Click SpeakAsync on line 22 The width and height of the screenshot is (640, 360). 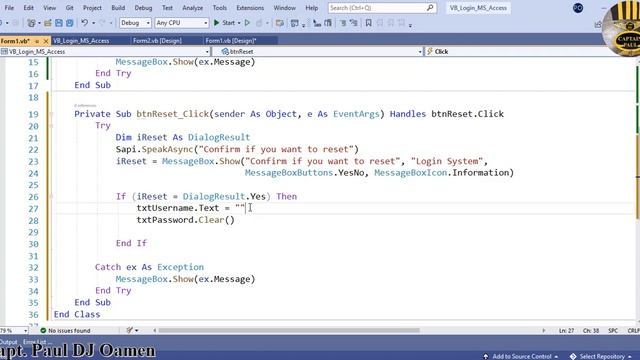coord(167,149)
